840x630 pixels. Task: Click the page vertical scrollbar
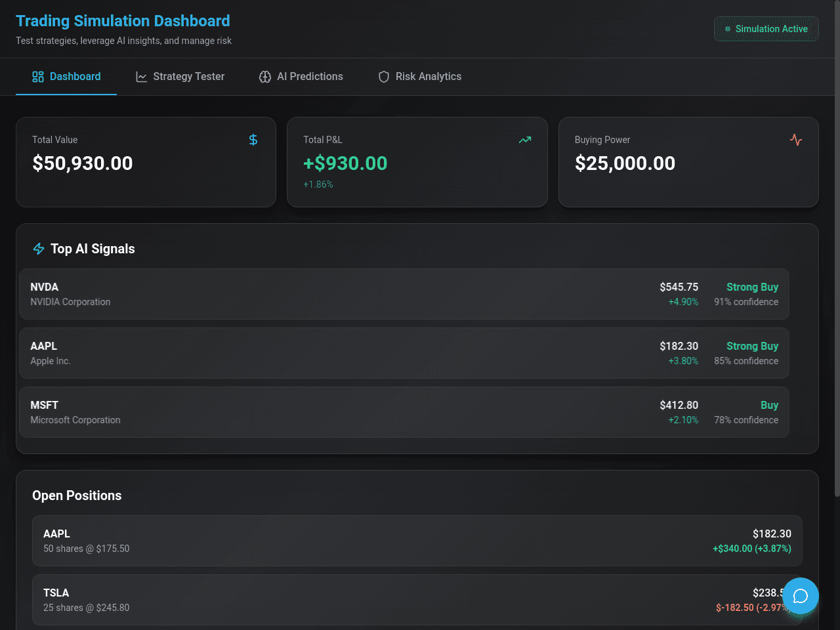coord(837,249)
